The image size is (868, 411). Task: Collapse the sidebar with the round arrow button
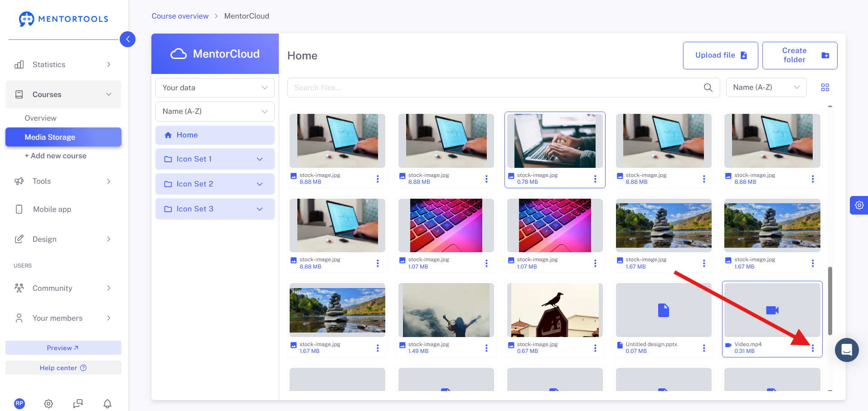coord(128,39)
